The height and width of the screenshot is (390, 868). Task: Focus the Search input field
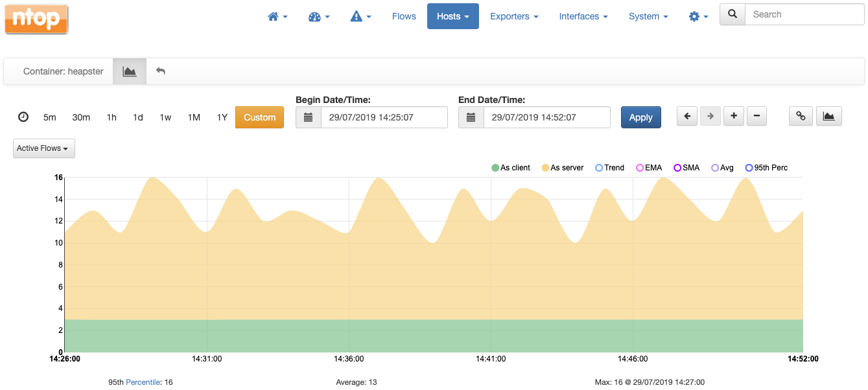tap(804, 14)
